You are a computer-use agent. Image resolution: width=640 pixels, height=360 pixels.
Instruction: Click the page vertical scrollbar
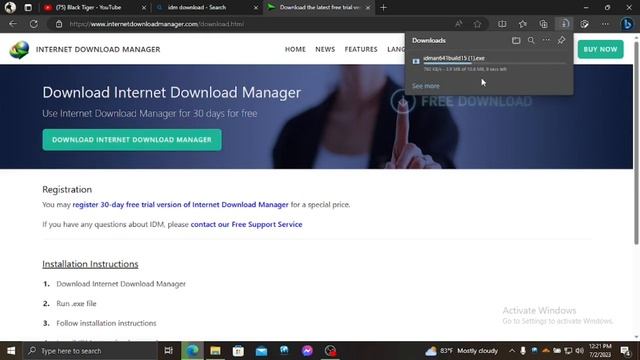coord(636,143)
